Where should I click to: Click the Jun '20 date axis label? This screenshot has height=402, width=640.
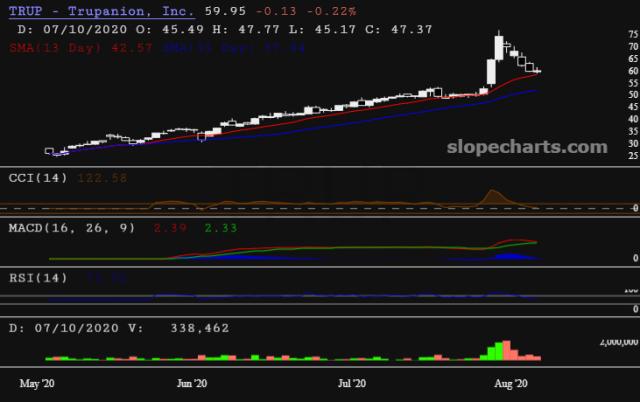(x=192, y=384)
